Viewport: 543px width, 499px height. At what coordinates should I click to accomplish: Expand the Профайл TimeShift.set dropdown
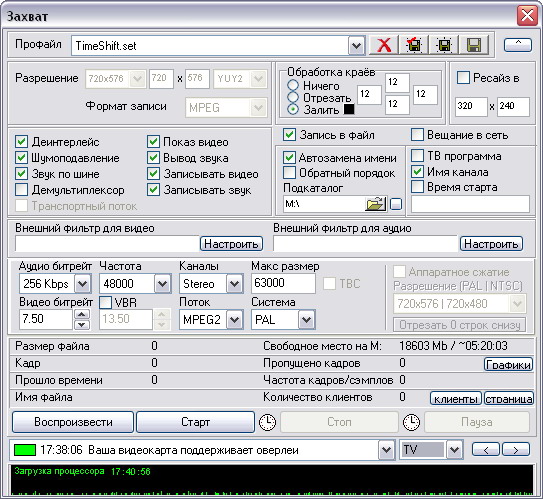point(356,46)
